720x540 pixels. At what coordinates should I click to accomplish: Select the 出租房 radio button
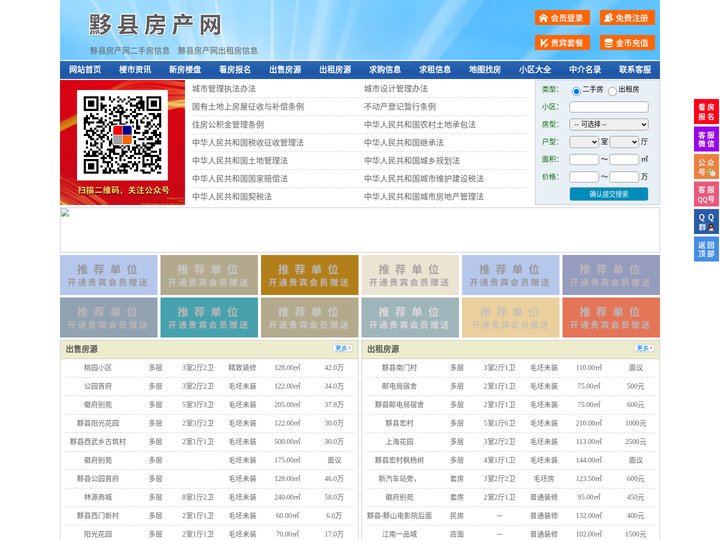(612, 91)
